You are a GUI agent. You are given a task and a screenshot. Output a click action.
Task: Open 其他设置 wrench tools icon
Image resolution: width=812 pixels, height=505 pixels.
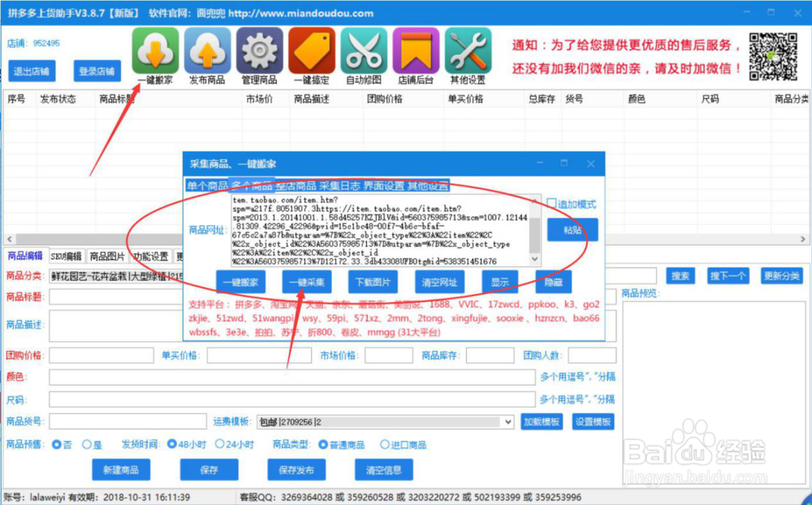pyautogui.click(x=469, y=51)
